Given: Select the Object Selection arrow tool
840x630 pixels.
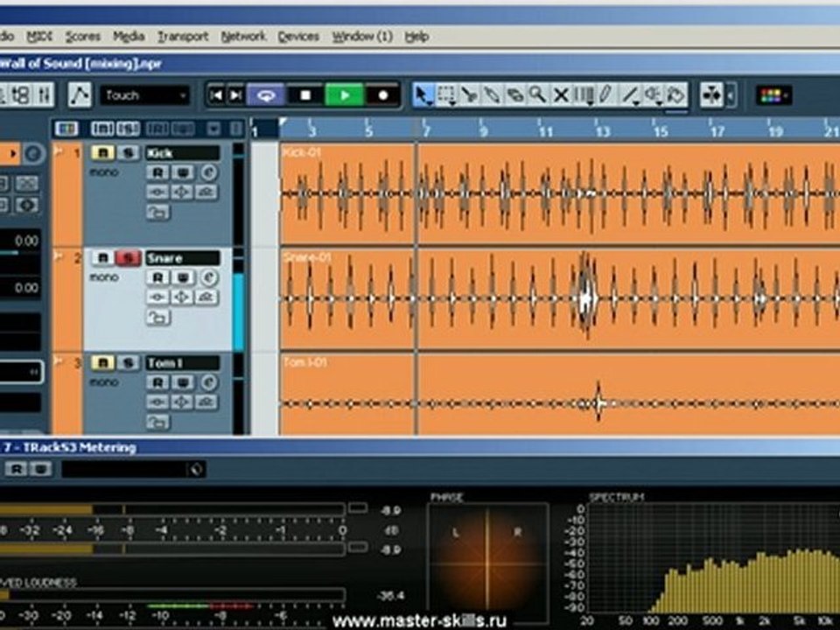Looking at the screenshot, I should click(x=423, y=95).
